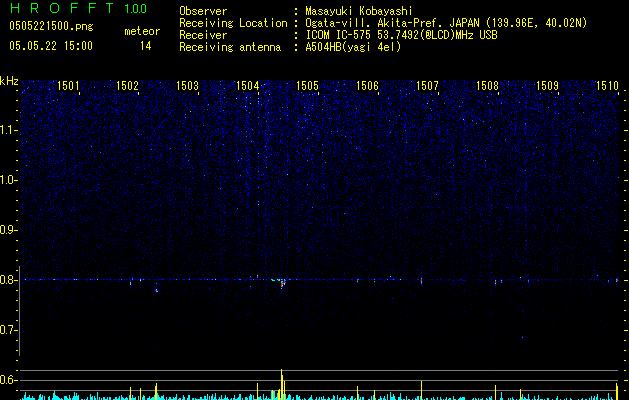Click the 1507 time marker
This screenshot has height=400, width=629.
(x=428, y=86)
